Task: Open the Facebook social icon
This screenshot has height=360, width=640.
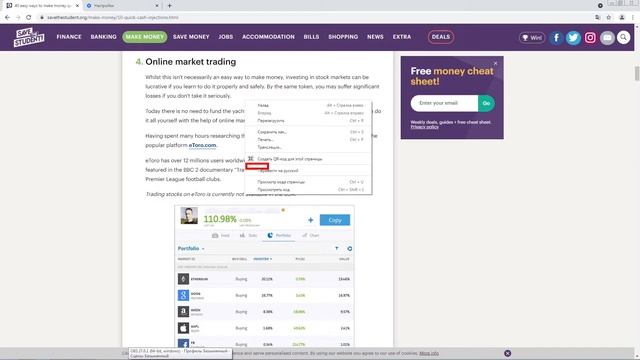Action: (556, 38)
